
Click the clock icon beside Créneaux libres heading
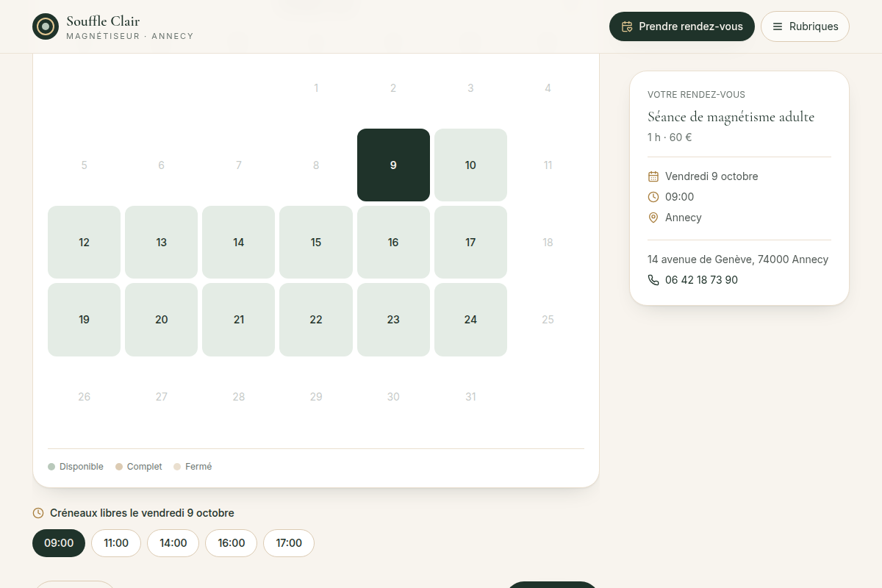[38, 513]
